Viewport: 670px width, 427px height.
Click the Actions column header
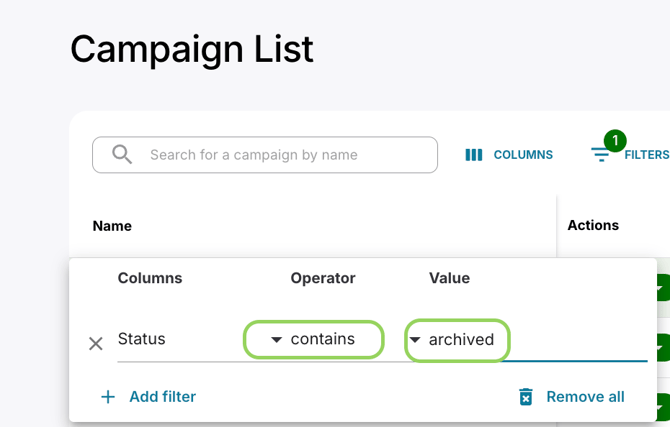point(593,225)
